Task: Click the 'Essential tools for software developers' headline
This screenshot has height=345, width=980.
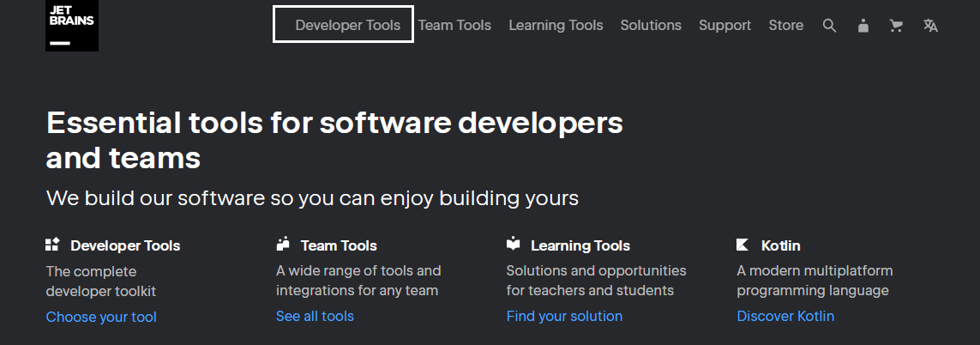Action: point(334,140)
